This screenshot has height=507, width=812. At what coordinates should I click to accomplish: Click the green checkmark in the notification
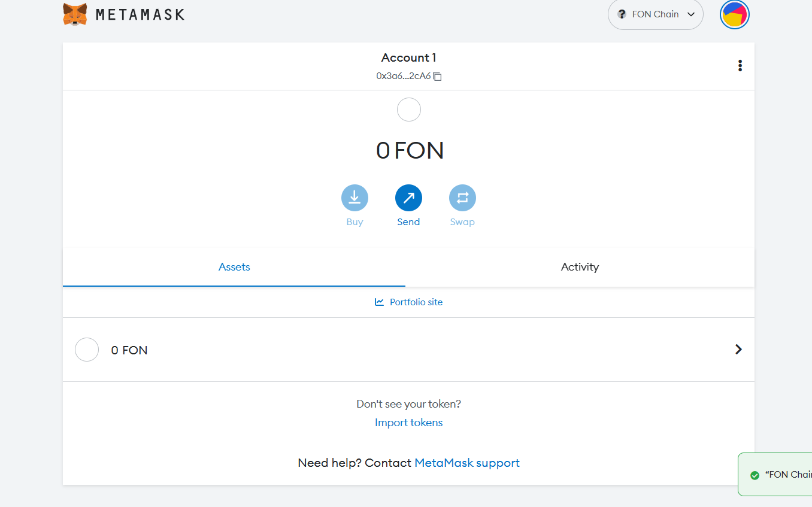(x=755, y=475)
